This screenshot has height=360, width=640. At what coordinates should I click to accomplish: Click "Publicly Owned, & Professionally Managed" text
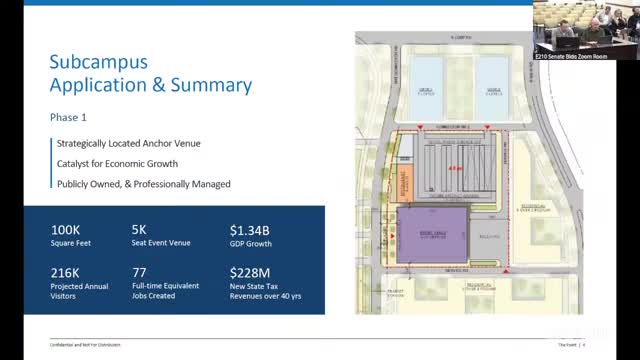tap(144, 184)
